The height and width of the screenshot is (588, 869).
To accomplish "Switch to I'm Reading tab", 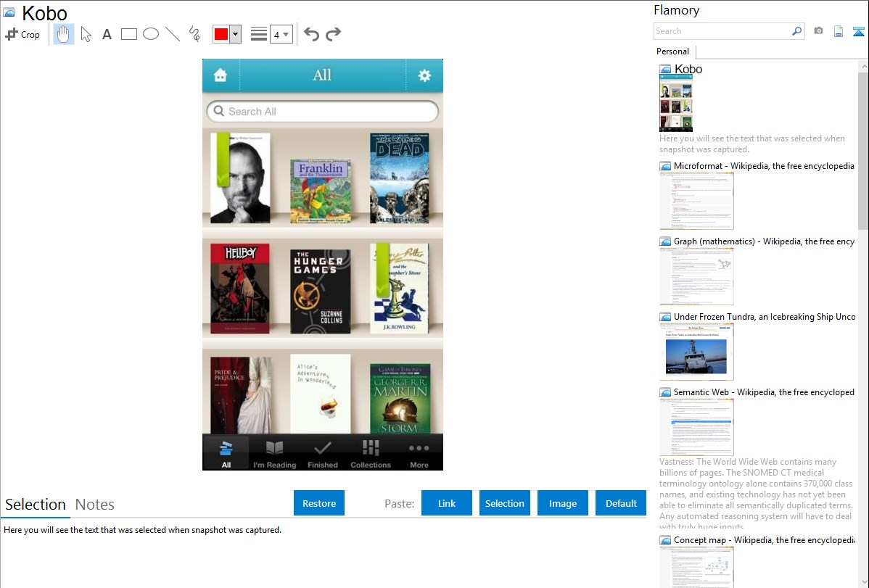I will tap(274, 452).
